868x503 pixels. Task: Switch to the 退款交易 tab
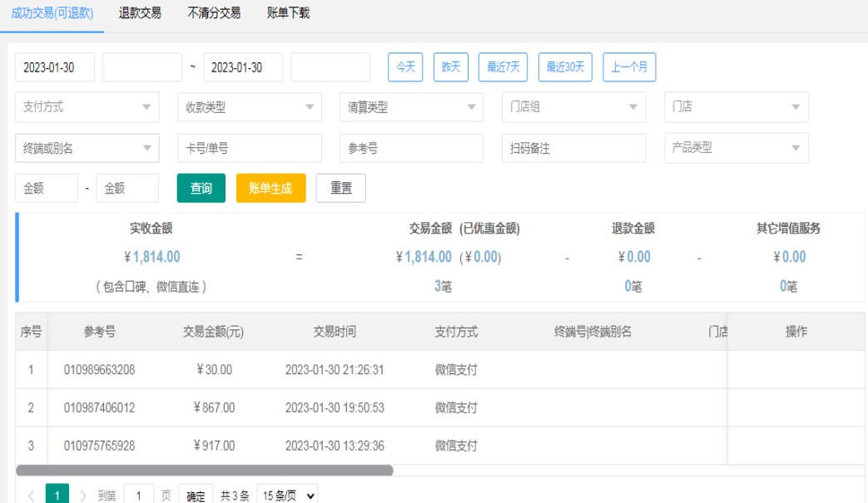point(140,13)
